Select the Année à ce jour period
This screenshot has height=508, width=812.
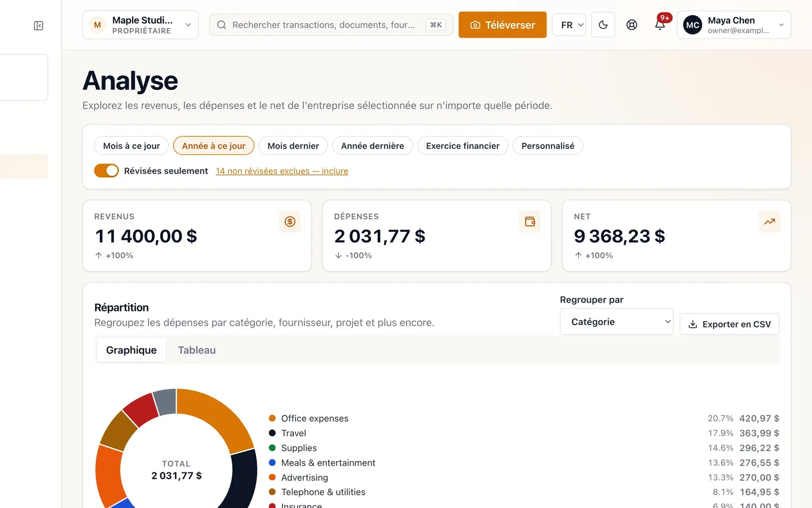[x=214, y=146]
